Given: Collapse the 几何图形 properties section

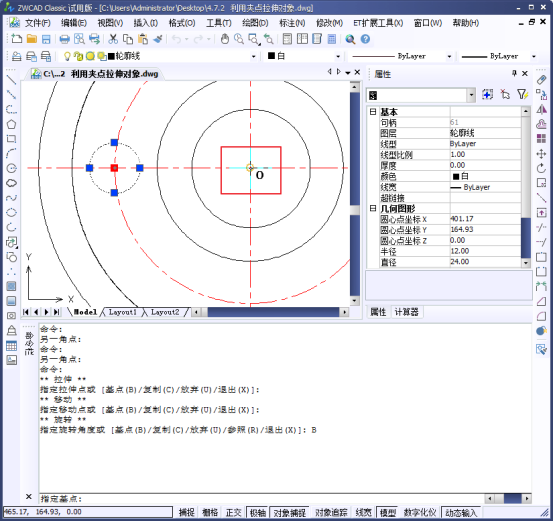Looking at the screenshot, I should [x=372, y=208].
